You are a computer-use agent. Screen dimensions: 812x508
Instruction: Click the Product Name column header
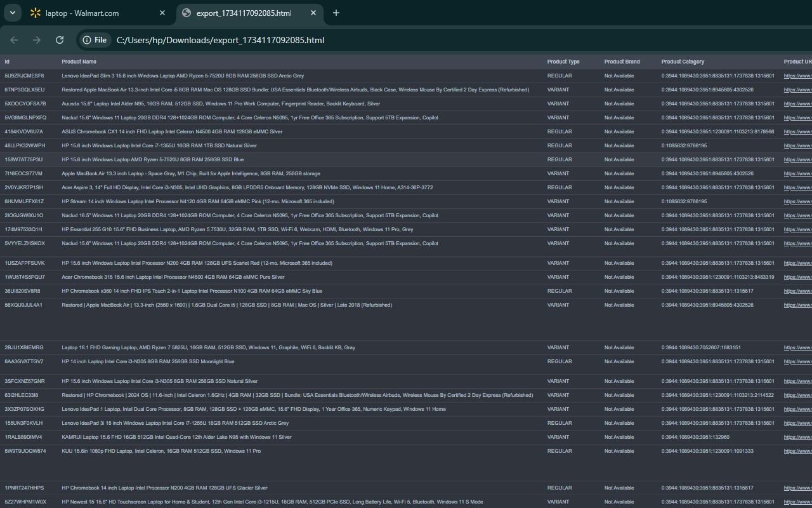click(79, 62)
